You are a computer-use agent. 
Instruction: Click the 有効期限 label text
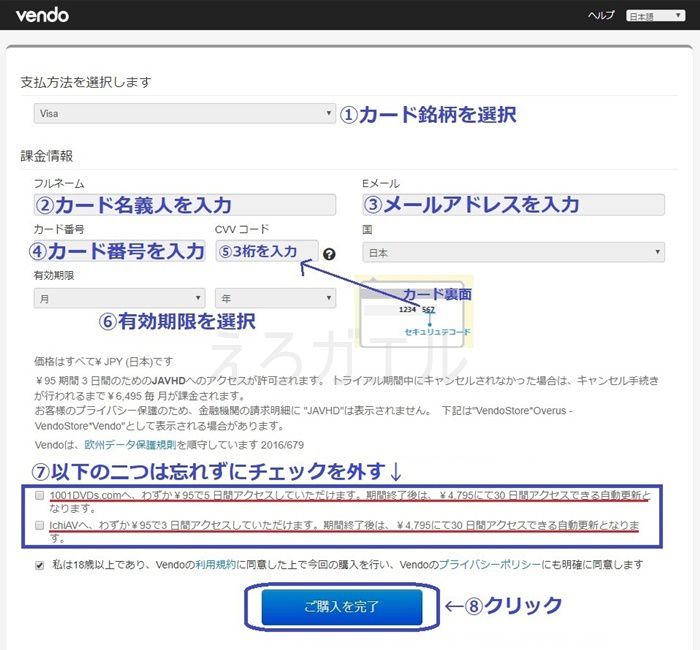54,275
